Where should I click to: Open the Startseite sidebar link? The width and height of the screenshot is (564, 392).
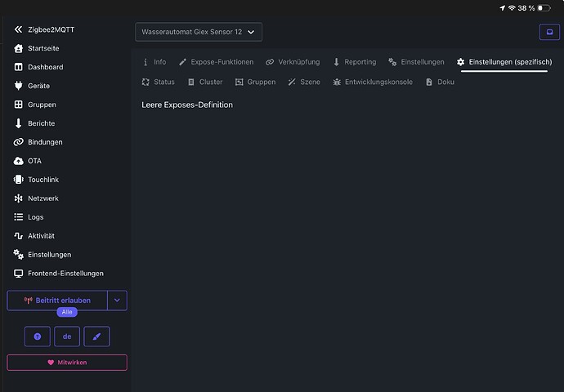point(43,48)
